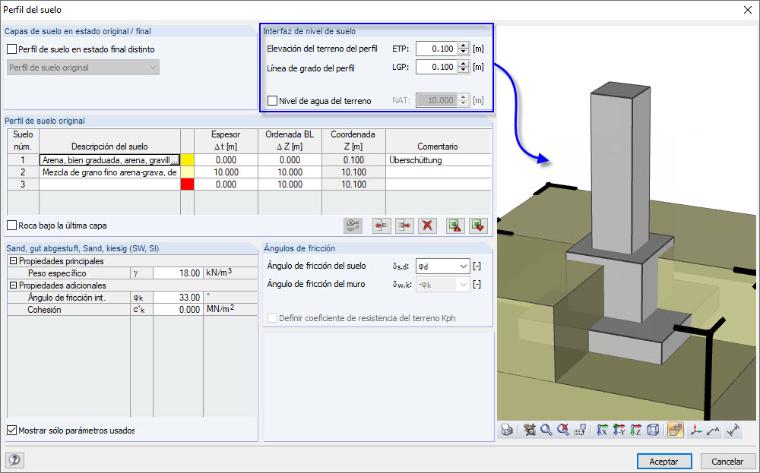This screenshot has width=760, height=473.
Task: Click 'Überschüttung' comment cell
Action: pyautogui.click(x=438, y=160)
